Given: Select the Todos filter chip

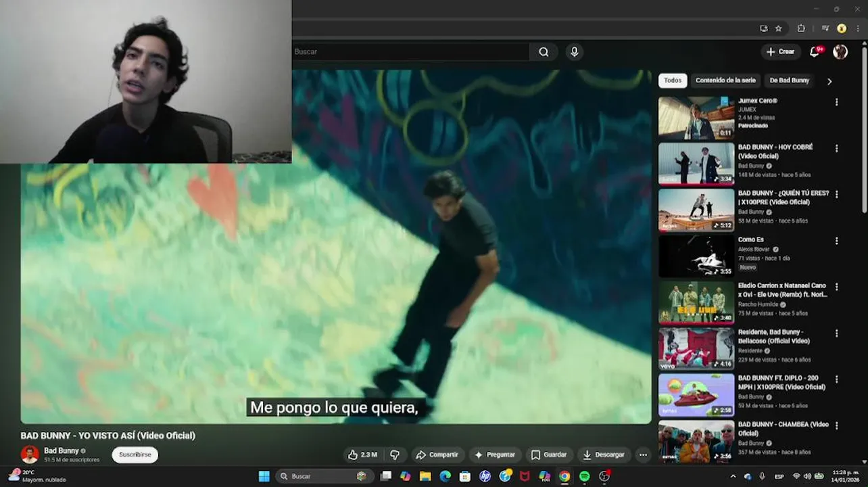Looking at the screenshot, I should (x=673, y=80).
